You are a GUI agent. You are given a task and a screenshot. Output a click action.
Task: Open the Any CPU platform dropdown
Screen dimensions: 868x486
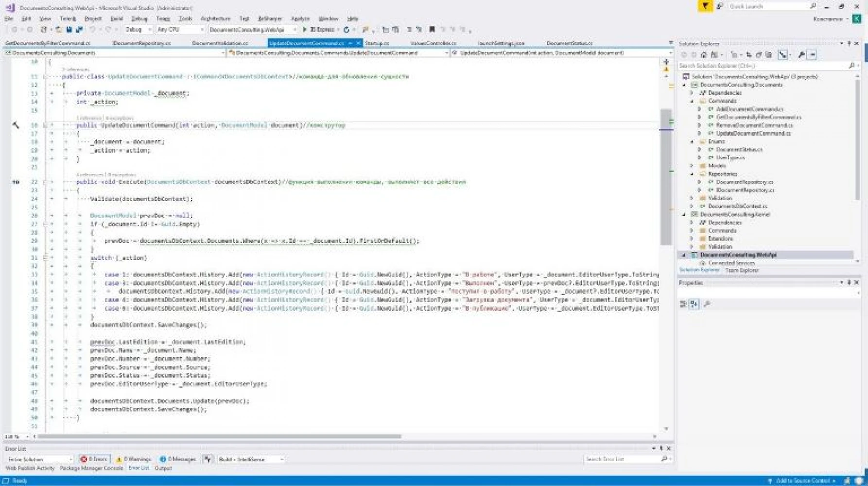180,30
